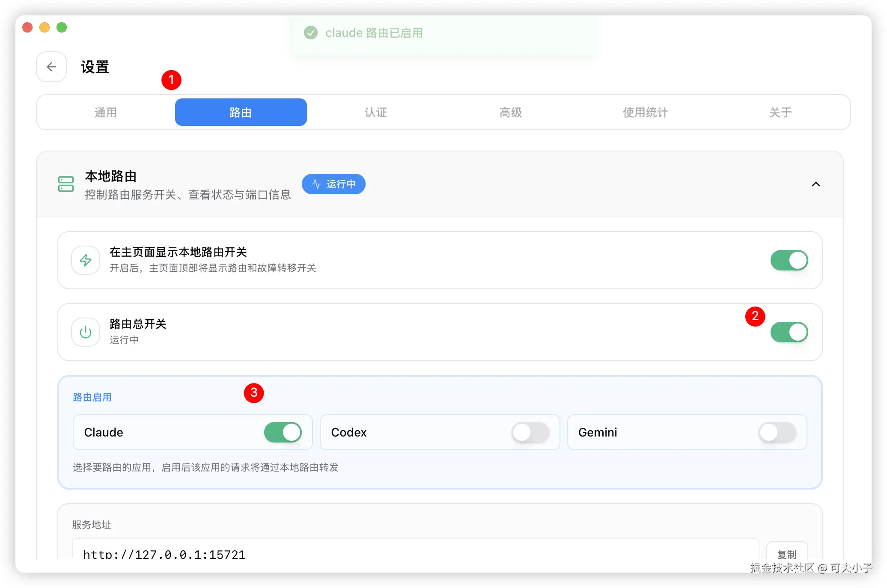Click the 运行中 status text under 路由总开关
Image resolution: width=887 pixels, height=588 pixels.
click(124, 340)
